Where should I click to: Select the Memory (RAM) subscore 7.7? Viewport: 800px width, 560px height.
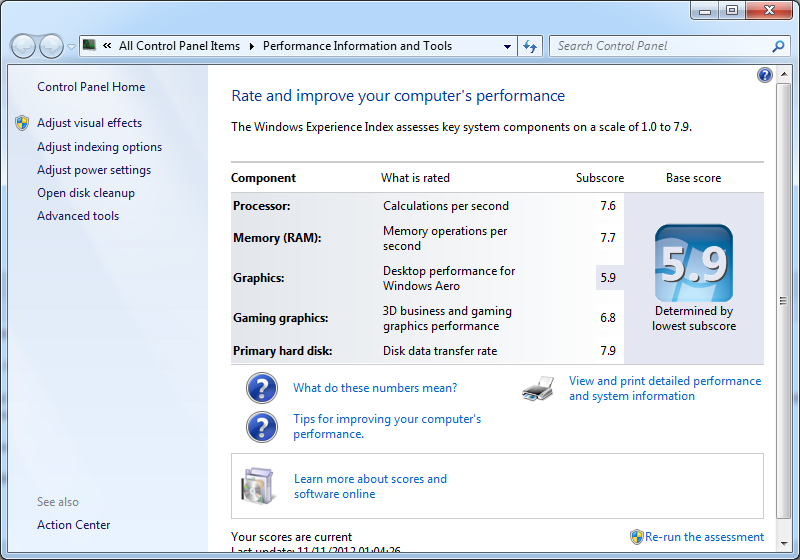click(x=608, y=238)
